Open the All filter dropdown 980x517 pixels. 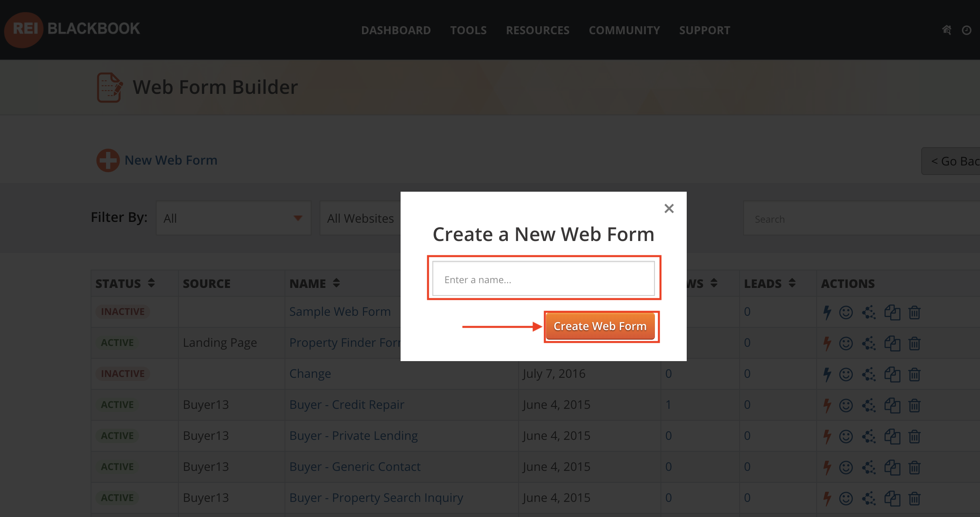(x=234, y=218)
